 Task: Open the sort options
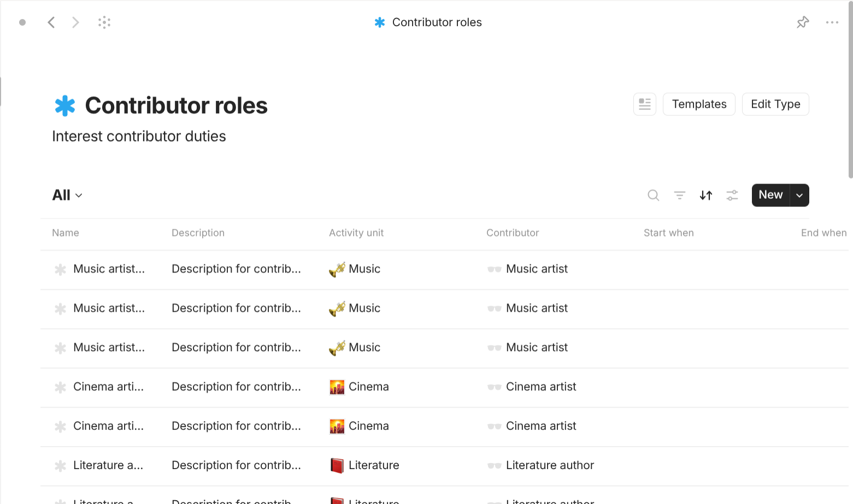(x=705, y=195)
